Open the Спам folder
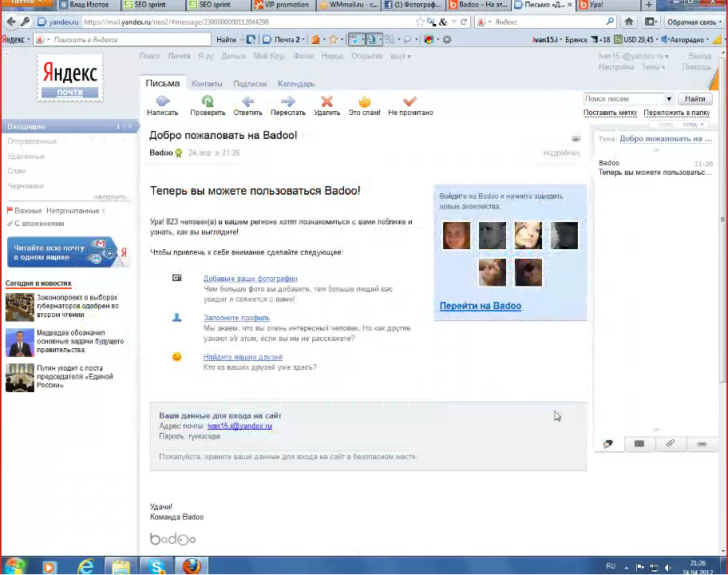 [x=16, y=171]
